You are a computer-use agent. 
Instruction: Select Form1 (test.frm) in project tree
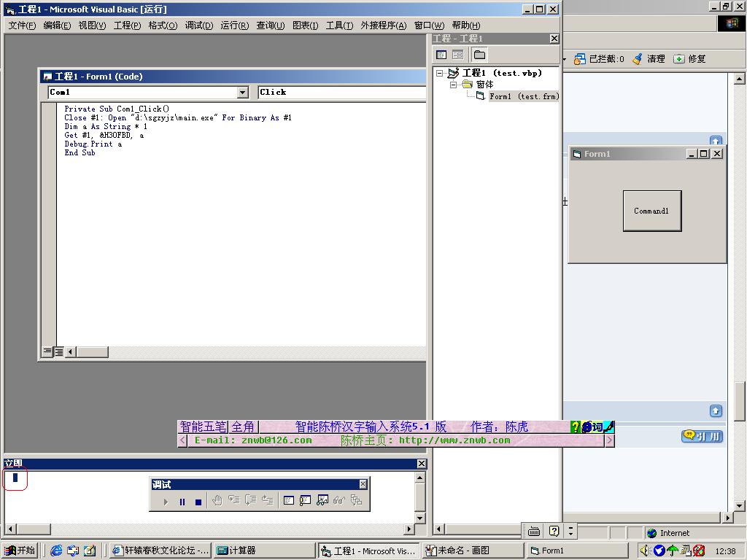[523, 96]
